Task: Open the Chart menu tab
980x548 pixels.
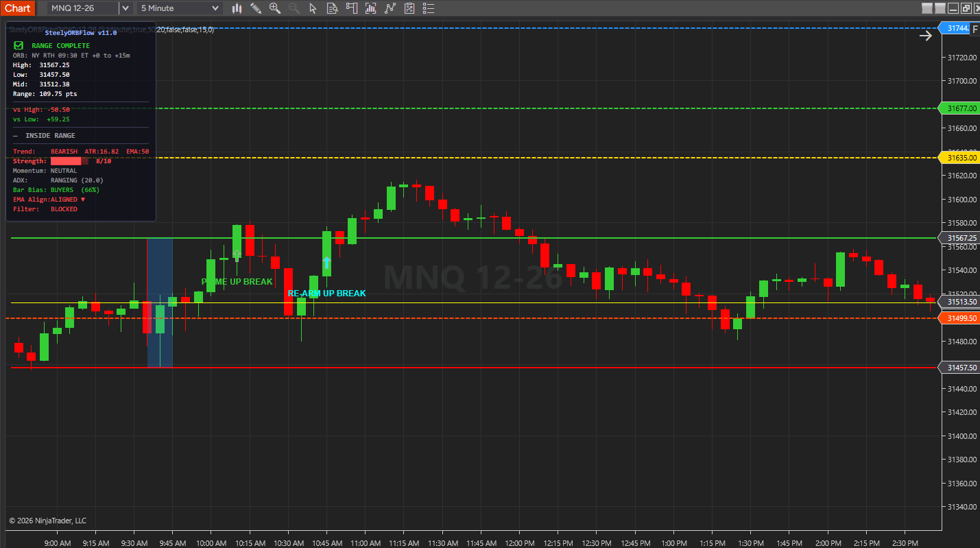Action: point(17,8)
